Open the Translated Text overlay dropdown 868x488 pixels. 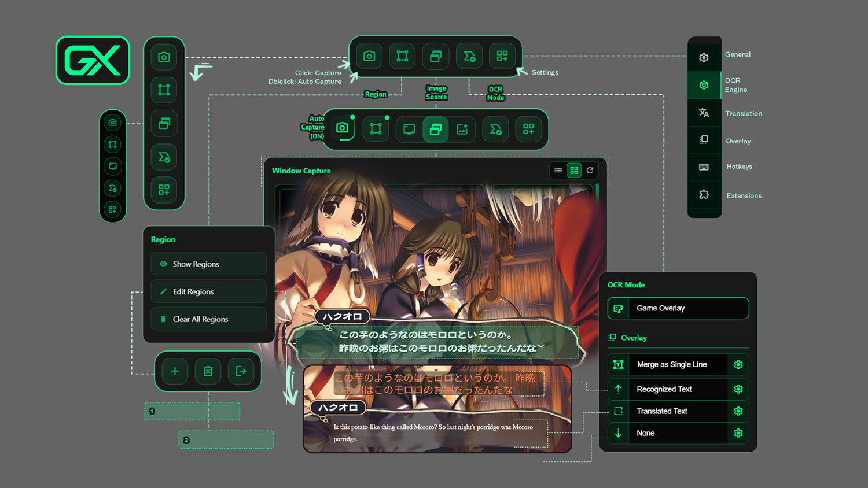tap(677, 411)
